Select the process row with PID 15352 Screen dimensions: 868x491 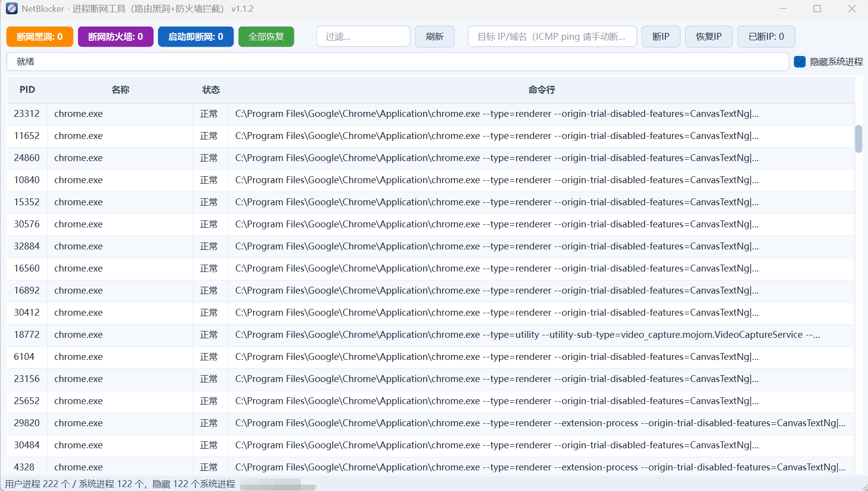pos(431,202)
